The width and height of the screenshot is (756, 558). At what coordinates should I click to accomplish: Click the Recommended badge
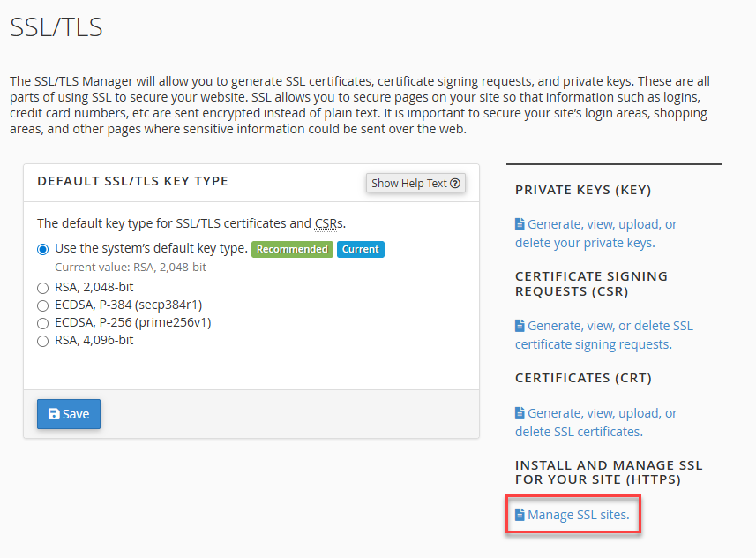point(292,249)
